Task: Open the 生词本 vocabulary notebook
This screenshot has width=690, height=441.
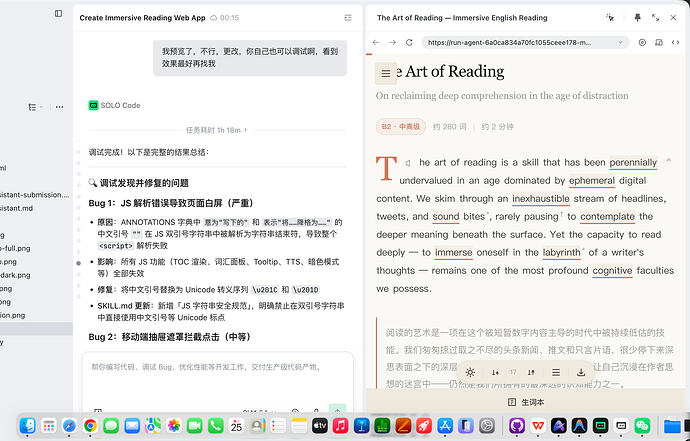Action: [x=526, y=402]
